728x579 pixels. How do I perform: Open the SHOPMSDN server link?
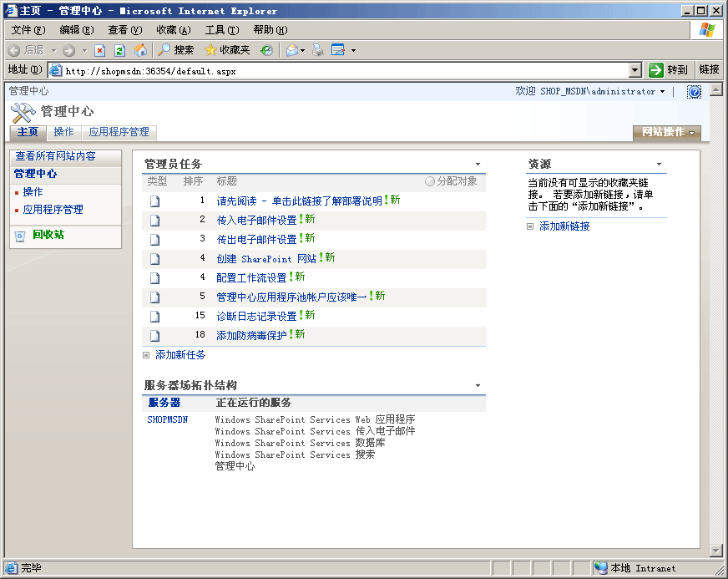[x=168, y=419]
